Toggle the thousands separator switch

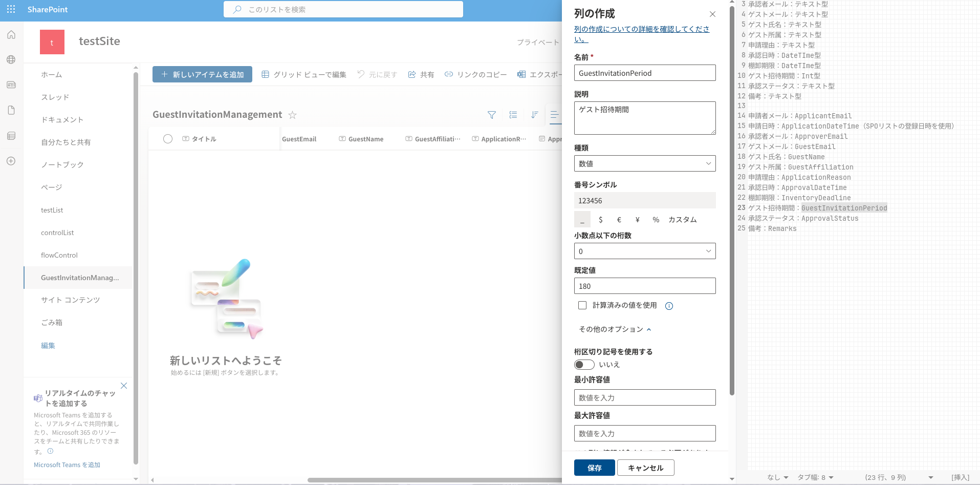(x=584, y=365)
